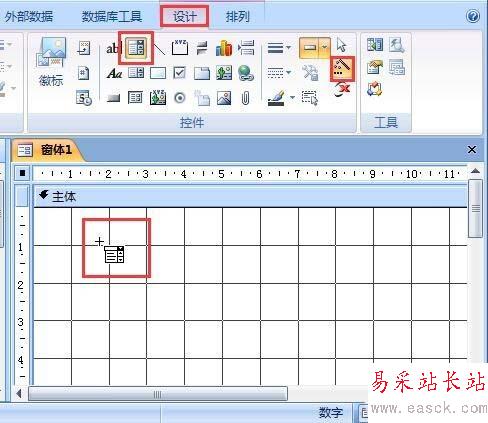
Task: Select the Check Box control
Action: pos(180,73)
